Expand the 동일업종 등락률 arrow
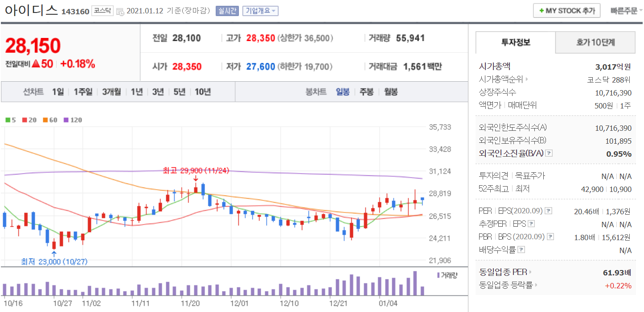Viewport: 644px width, 312px height. [x=536, y=285]
